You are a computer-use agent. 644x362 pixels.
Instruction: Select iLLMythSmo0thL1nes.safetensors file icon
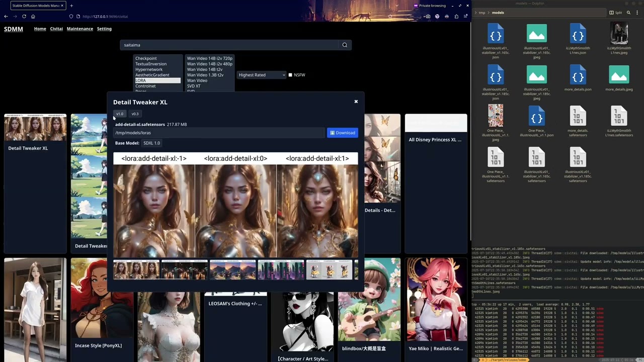pyautogui.click(x=619, y=116)
